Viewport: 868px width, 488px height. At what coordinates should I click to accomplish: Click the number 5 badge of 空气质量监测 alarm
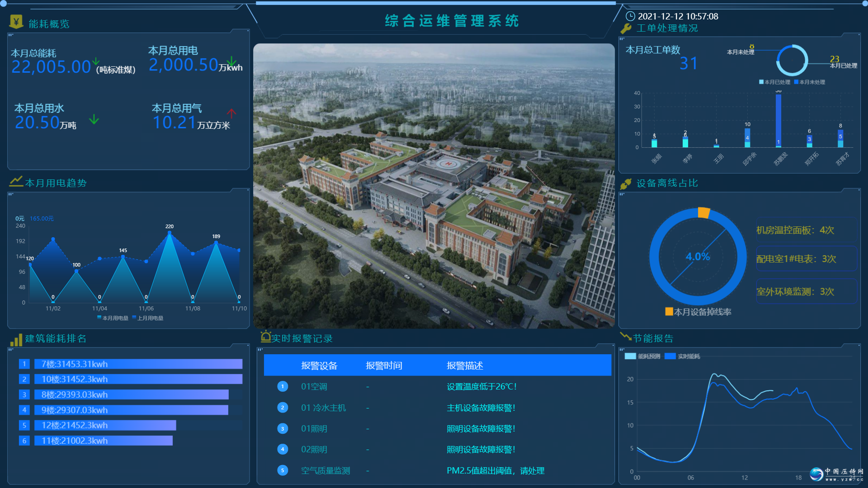(x=283, y=471)
